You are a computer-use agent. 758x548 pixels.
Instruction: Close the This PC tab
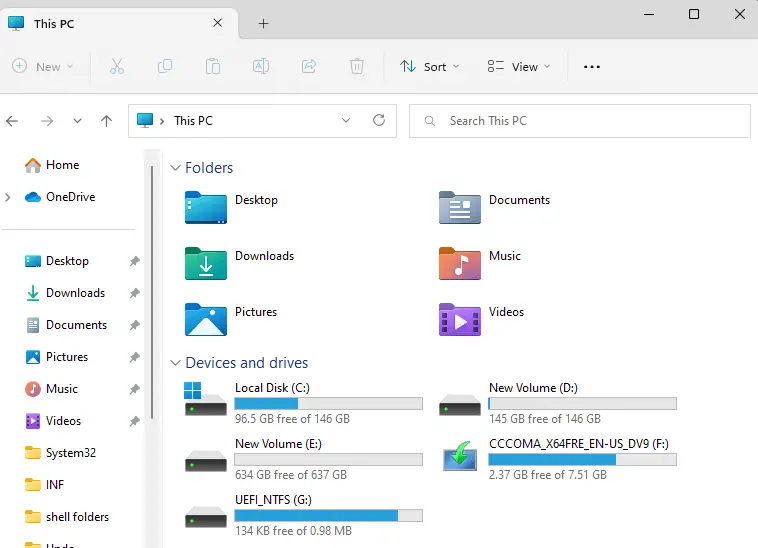pyautogui.click(x=218, y=23)
